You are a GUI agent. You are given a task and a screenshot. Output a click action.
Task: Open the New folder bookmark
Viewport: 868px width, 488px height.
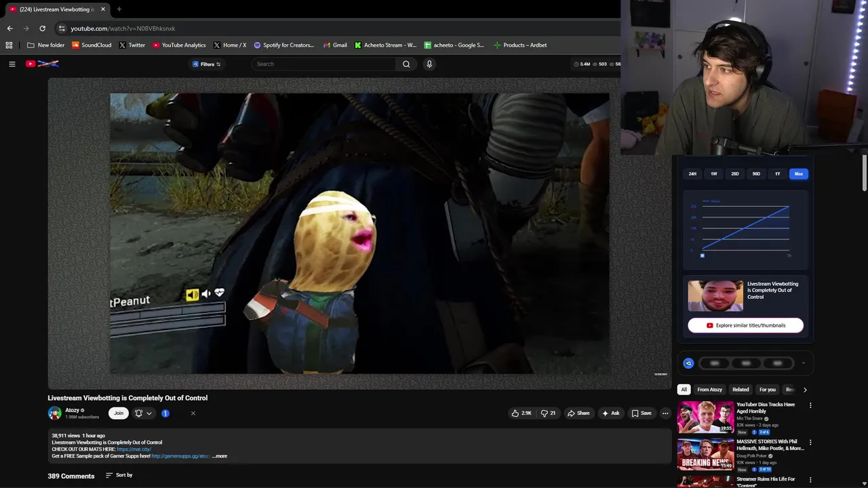tap(45, 45)
